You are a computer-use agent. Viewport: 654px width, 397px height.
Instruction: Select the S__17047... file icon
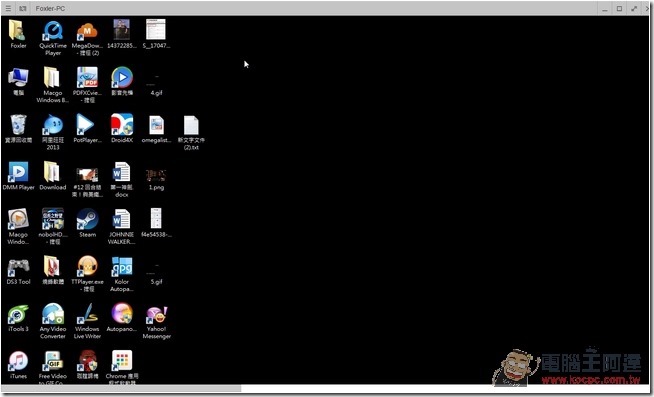pyautogui.click(x=156, y=30)
